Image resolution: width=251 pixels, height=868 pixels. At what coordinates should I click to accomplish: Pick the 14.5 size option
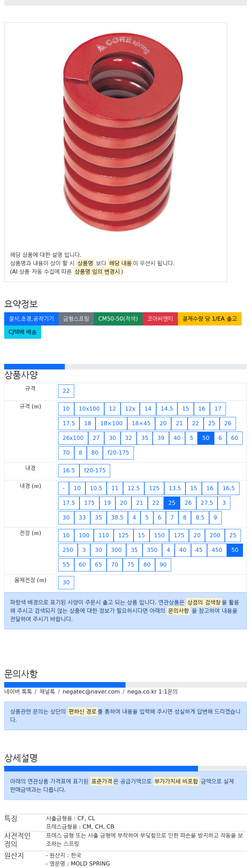(x=167, y=409)
